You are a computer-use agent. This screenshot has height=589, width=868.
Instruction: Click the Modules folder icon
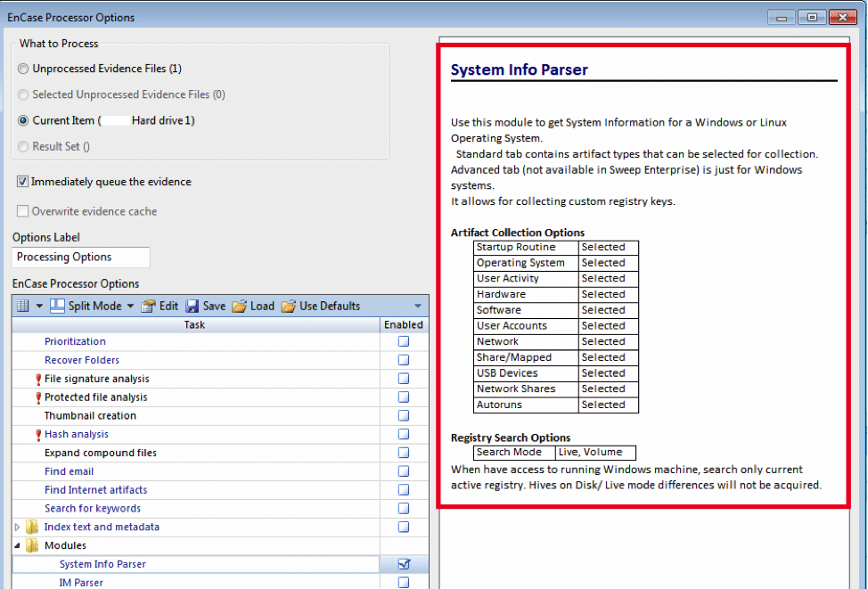tap(32, 545)
